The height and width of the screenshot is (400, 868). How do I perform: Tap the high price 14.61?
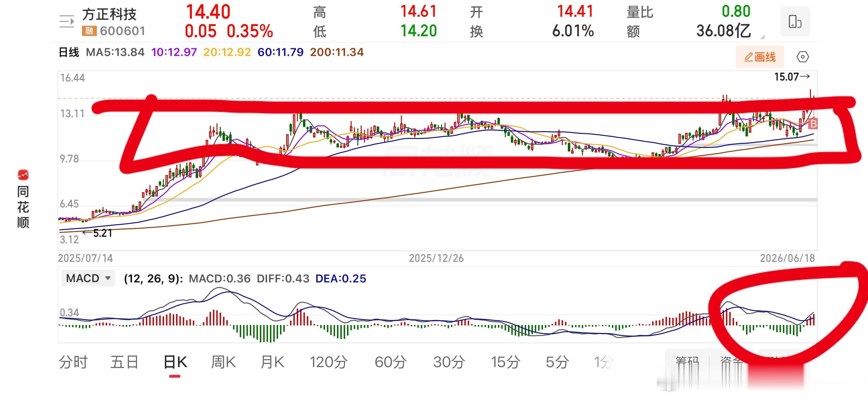[x=418, y=11]
